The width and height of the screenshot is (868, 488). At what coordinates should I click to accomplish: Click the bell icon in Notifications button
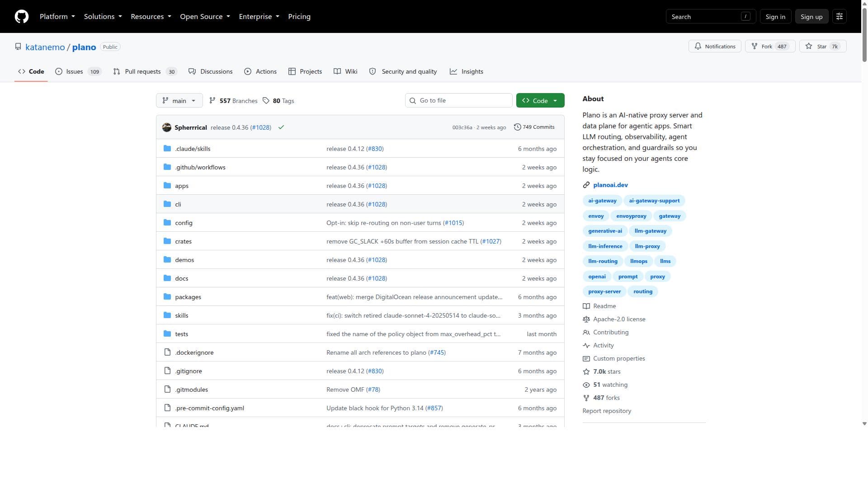tap(698, 47)
